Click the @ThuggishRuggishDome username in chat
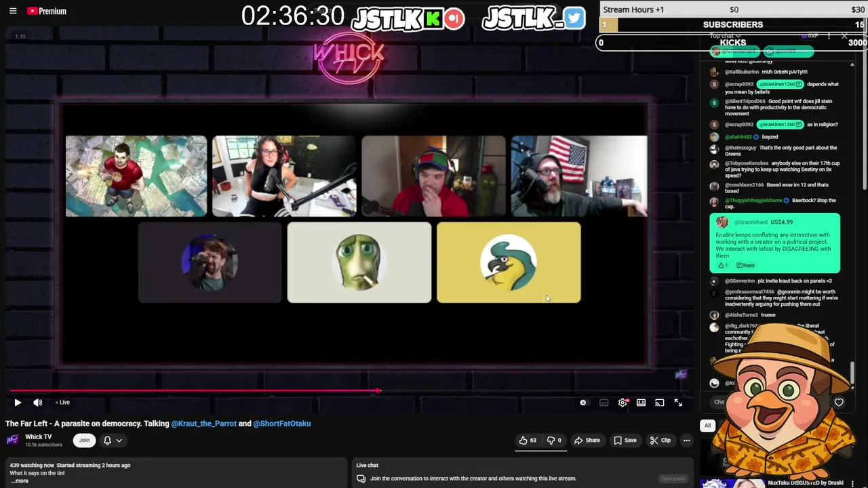The image size is (868, 488). pyautogui.click(x=753, y=201)
